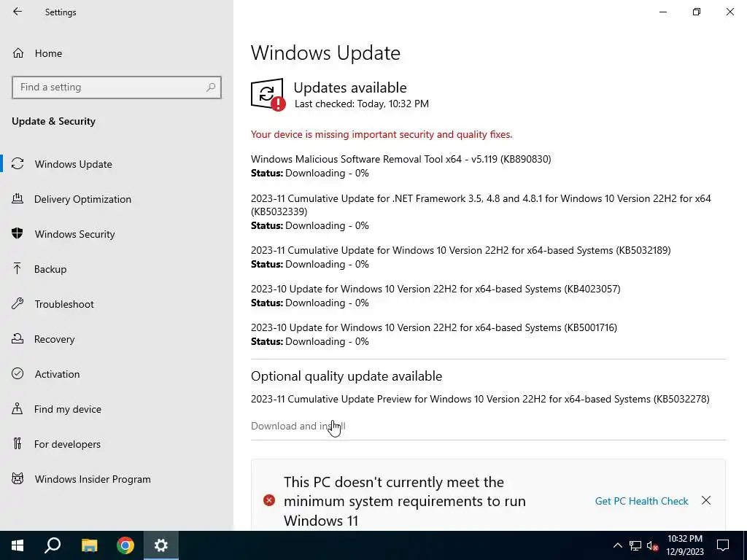
Task: Select the KB5032278 preview update text
Action: [x=480, y=399]
